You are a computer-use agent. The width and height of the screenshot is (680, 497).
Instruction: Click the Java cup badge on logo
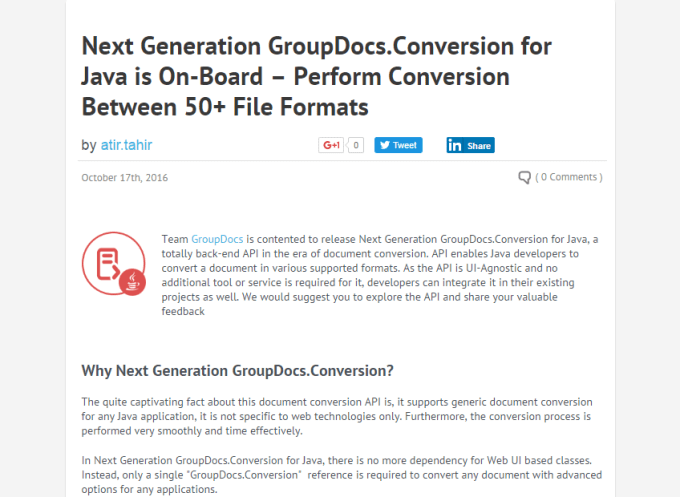point(133,282)
